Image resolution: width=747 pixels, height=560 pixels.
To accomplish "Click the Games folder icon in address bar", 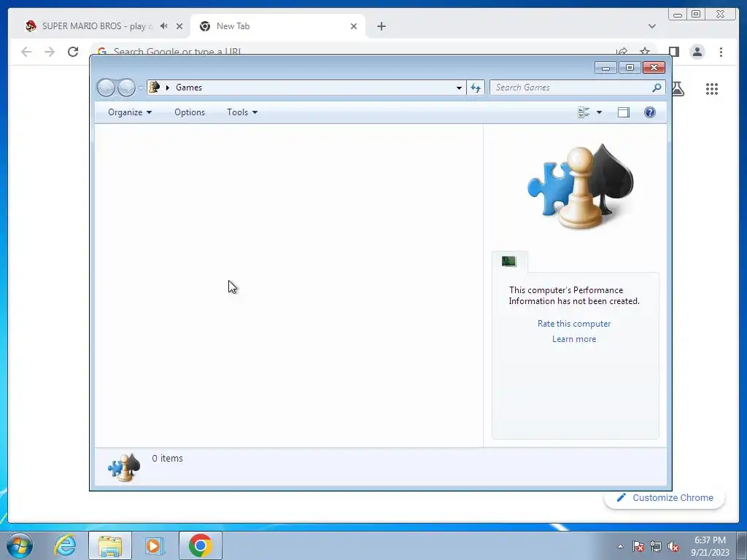I will pyautogui.click(x=155, y=87).
